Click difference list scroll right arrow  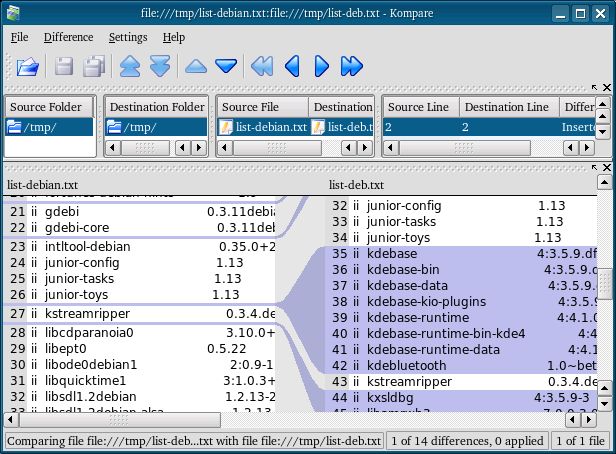click(587, 148)
